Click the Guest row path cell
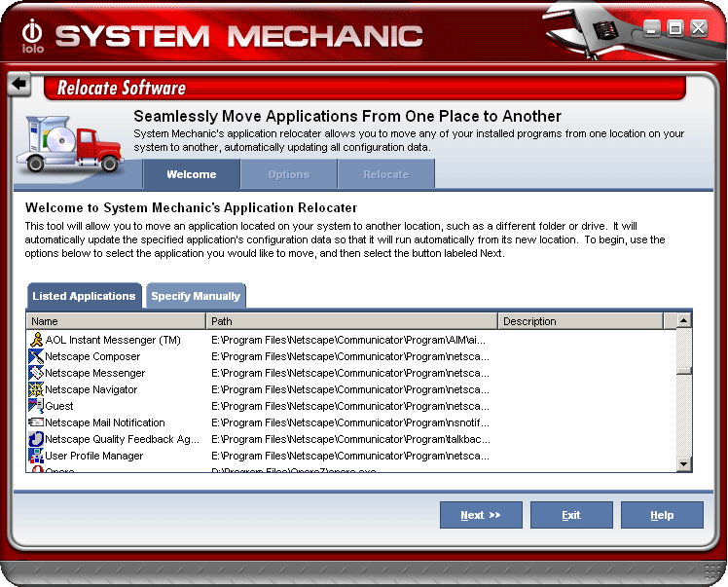The width and height of the screenshot is (728, 587). coord(350,406)
